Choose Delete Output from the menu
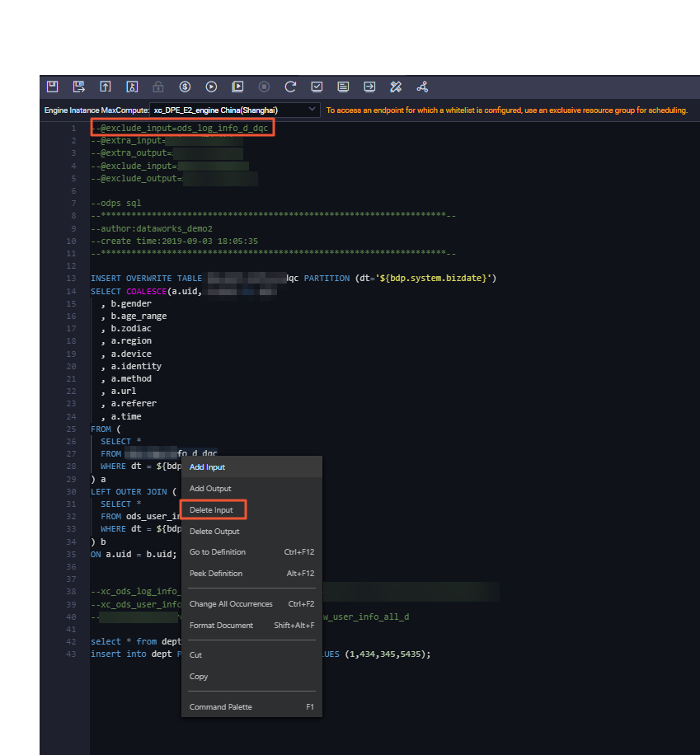Screen dimensions: 700x755 (214, 532)
